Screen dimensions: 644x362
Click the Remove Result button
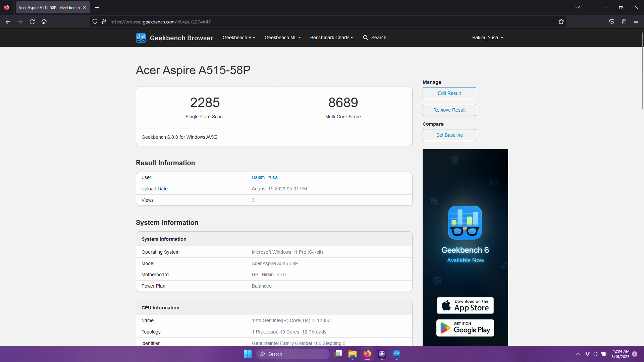point(449,110)
